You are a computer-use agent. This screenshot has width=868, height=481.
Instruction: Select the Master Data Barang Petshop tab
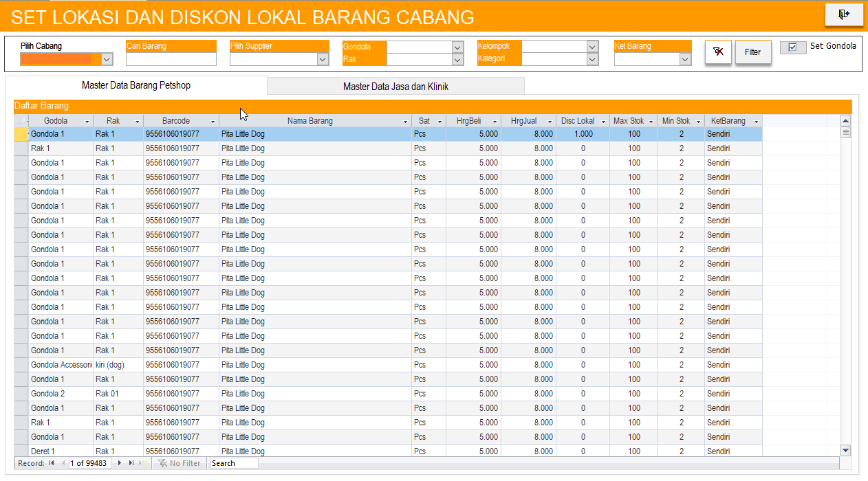coord(136,86)
